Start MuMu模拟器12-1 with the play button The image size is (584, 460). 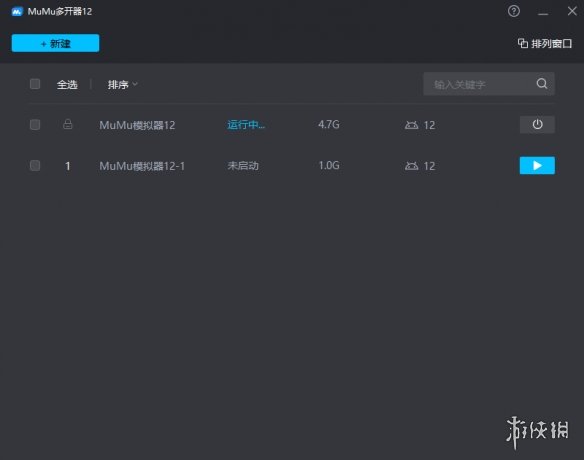click(x=537, y=165)
